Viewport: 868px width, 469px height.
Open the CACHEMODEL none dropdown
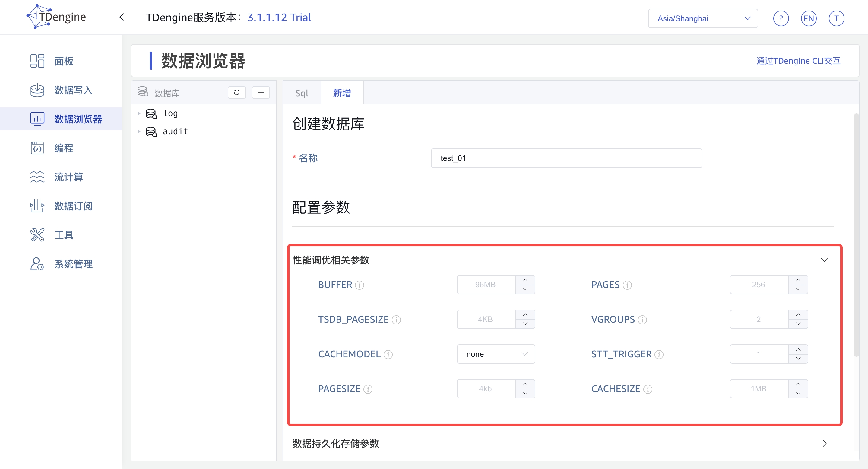tap(496, 354)
